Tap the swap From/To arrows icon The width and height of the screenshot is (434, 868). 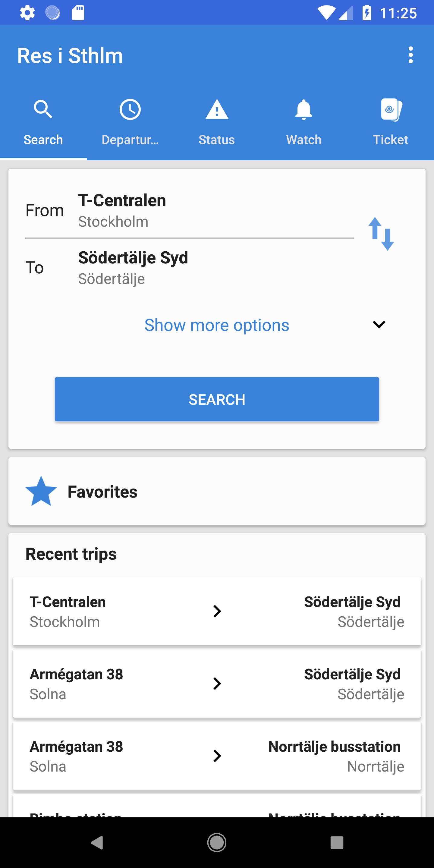point(381,234)
